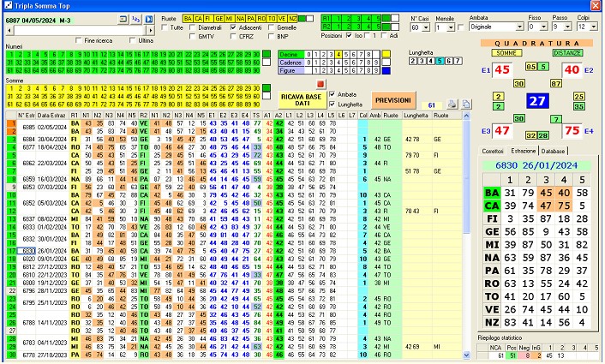The image size is (605, 364).
Task: Open the Ambata Originale dropdown
Action: (x=519, y=27)
